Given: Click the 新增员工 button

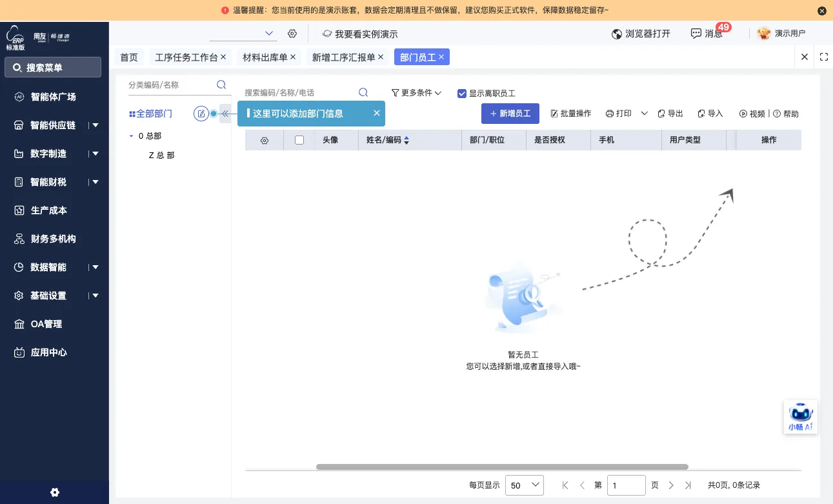Looking at the screenshot, I should (x=510, y=114).
